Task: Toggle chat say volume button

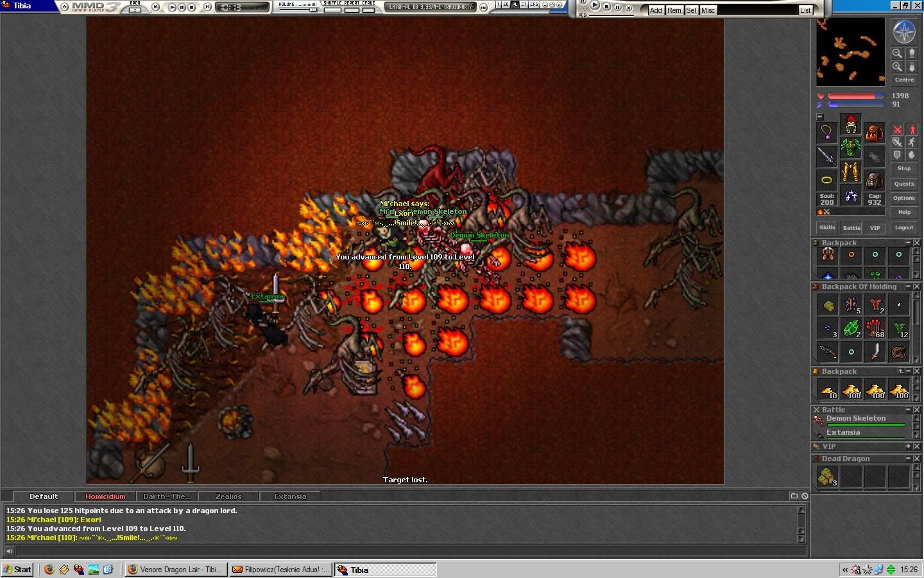Action: [9, 550]
